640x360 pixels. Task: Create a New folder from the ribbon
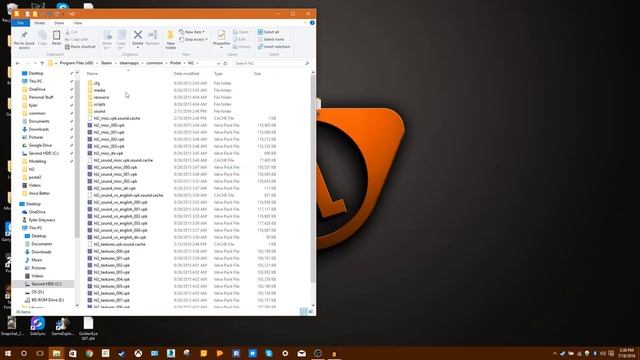click(171, 40)
